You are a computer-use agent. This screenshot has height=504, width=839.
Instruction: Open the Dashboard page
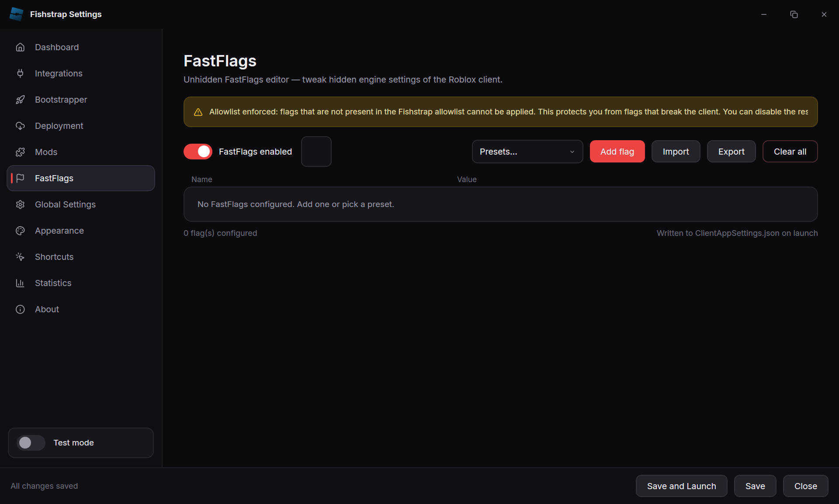81,47
